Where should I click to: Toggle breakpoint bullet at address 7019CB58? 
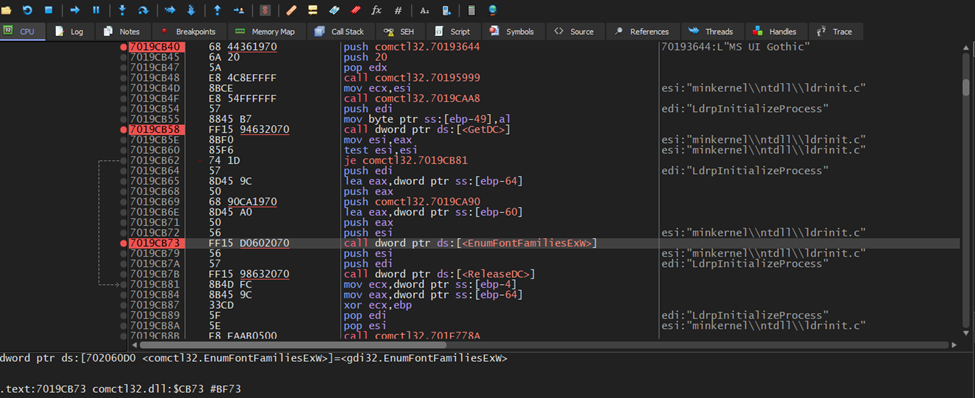(124, 129)
